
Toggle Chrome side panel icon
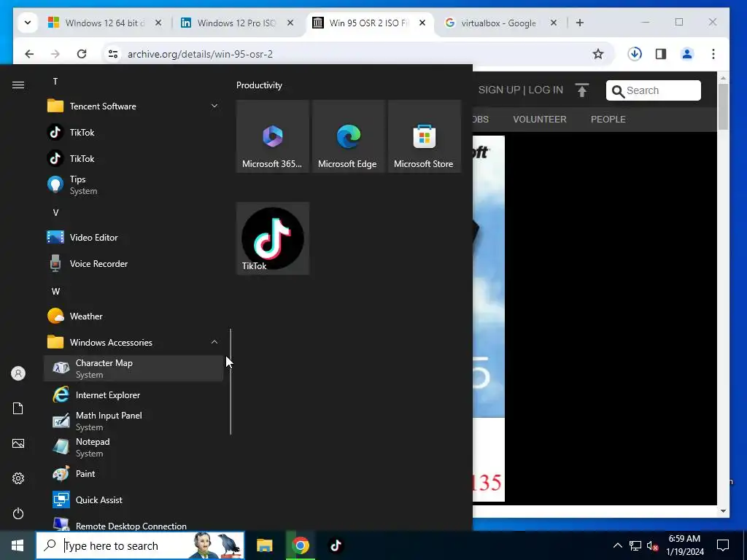click(x=661, y=54)
